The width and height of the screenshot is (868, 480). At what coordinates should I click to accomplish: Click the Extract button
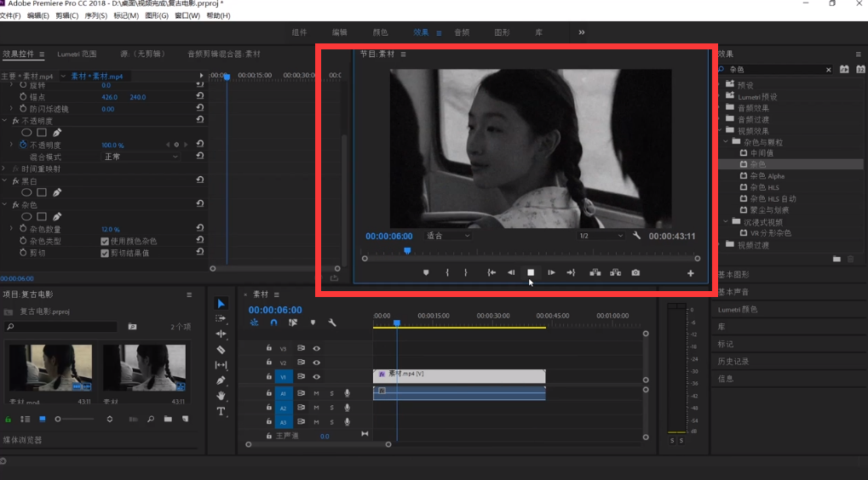pyautogui.click(x=616, y=272)
